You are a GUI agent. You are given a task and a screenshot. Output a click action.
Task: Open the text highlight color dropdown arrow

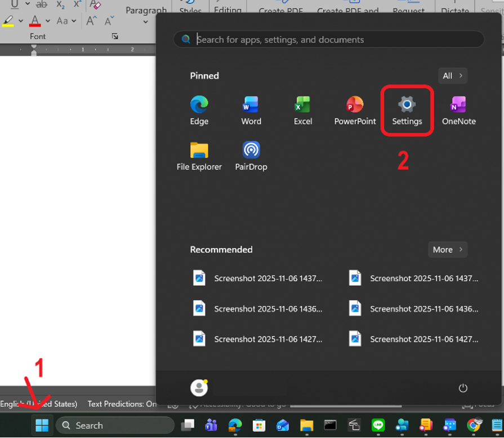pyautogui.click(x=21, y=21)
